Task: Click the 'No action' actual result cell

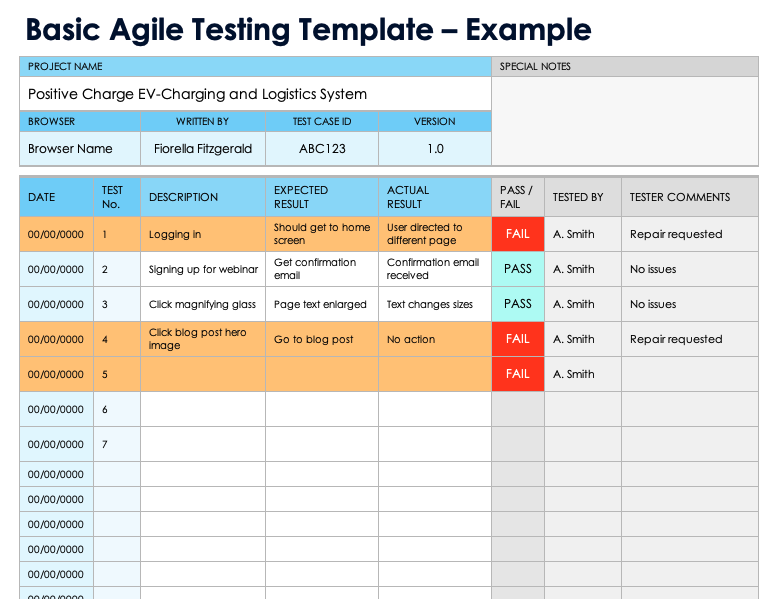Action: pos(435,339)
